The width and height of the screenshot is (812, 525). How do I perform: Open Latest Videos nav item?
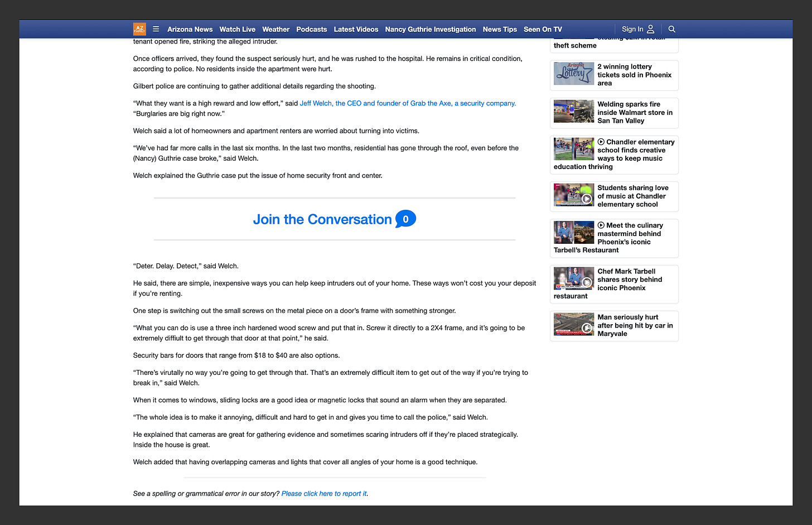(x=356, y=30)
